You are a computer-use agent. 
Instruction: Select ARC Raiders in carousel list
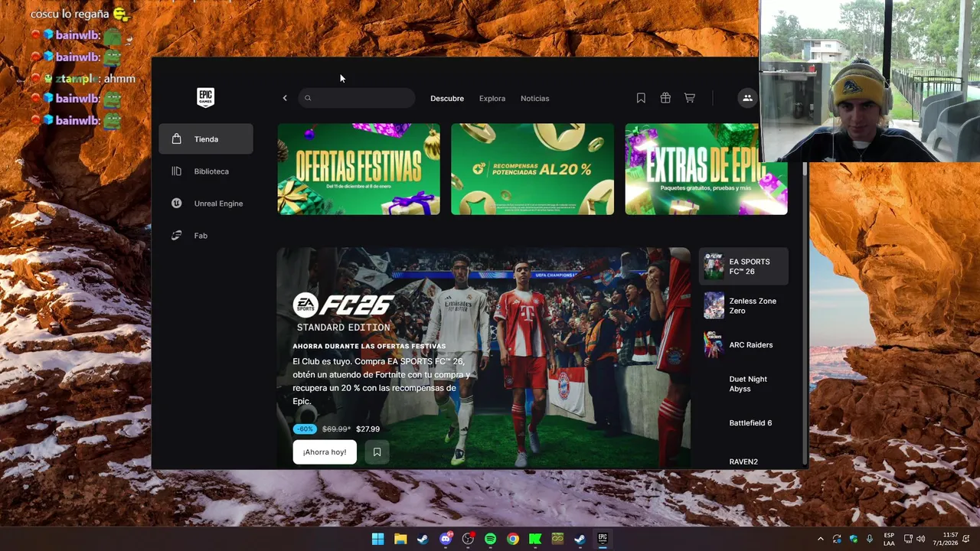743,345
